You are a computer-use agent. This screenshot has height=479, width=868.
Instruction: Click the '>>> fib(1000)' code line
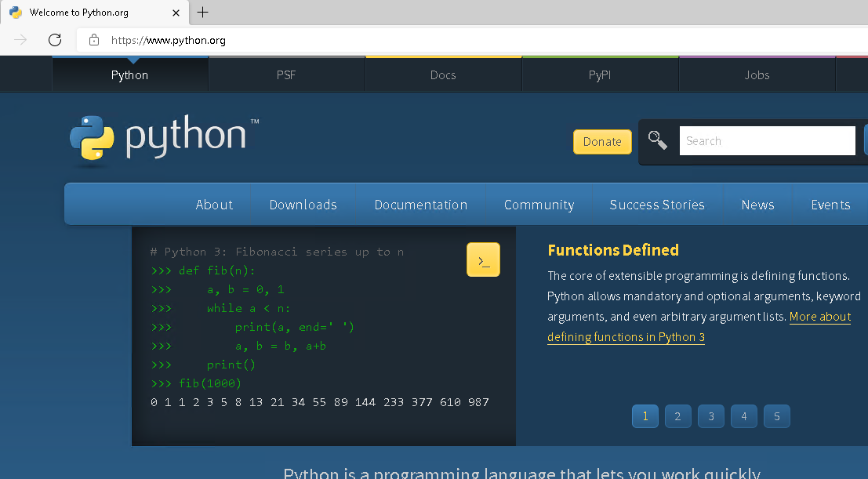196,383
